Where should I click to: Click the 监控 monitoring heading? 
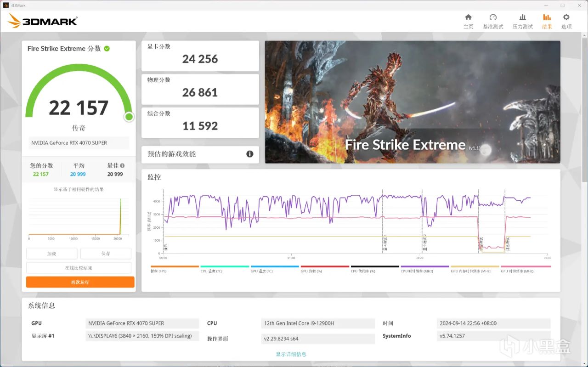(x=154, y=177)
